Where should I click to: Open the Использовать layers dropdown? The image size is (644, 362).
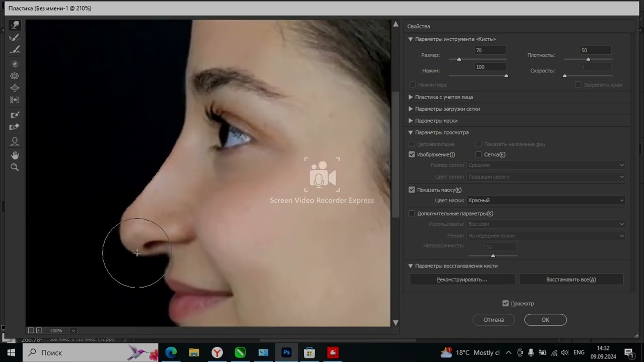[x=546, y=224]
